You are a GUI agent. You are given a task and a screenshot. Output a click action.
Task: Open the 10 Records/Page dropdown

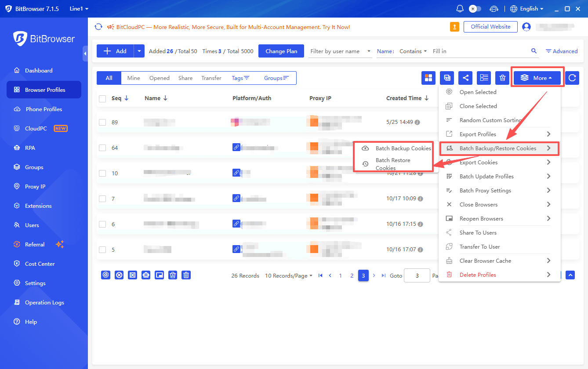click(x=289, y=276)
